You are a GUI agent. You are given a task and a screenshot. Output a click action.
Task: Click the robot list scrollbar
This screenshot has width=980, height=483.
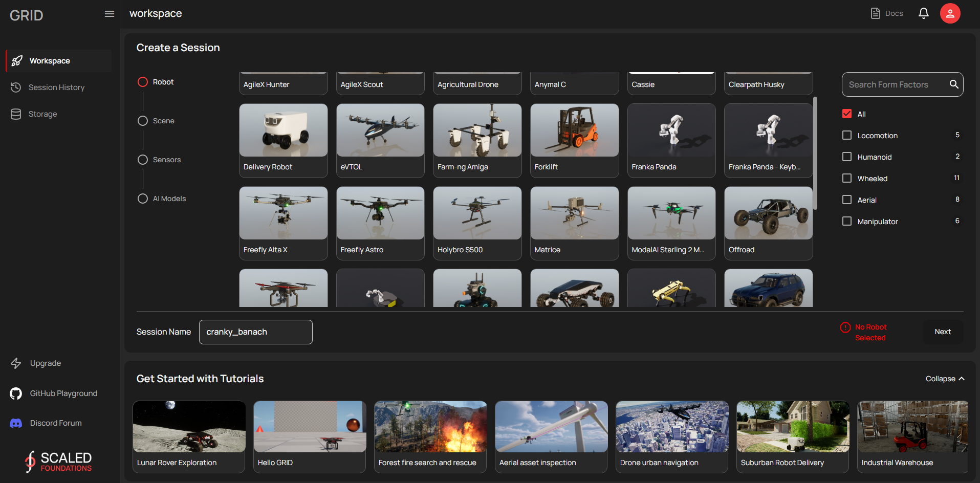point(815,153)
